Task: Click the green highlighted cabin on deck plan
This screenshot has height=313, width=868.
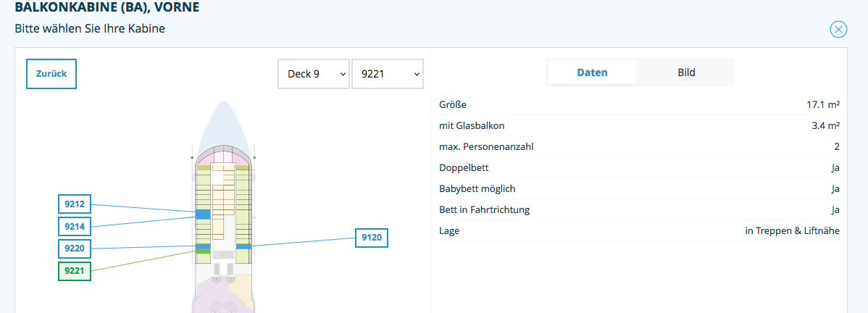Action: coord(202,251)
